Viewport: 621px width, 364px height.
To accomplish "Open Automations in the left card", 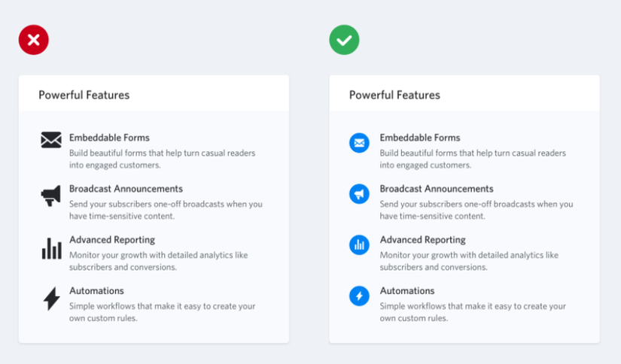I will pos(96,291).
